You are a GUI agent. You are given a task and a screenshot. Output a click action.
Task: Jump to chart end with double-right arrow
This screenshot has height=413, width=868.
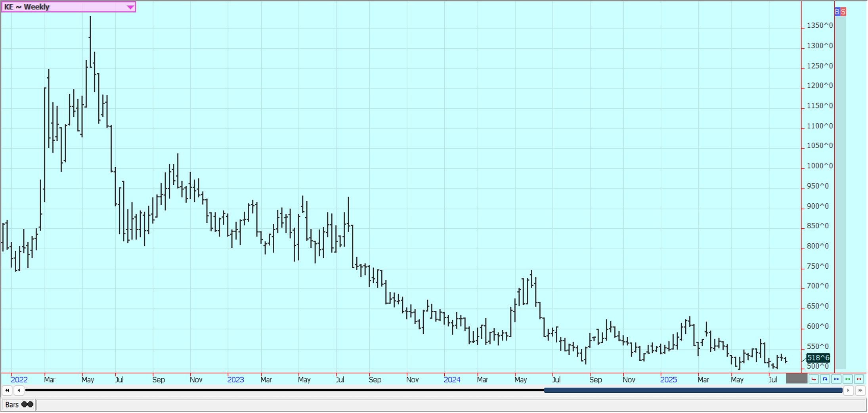(x=860, y=390)
